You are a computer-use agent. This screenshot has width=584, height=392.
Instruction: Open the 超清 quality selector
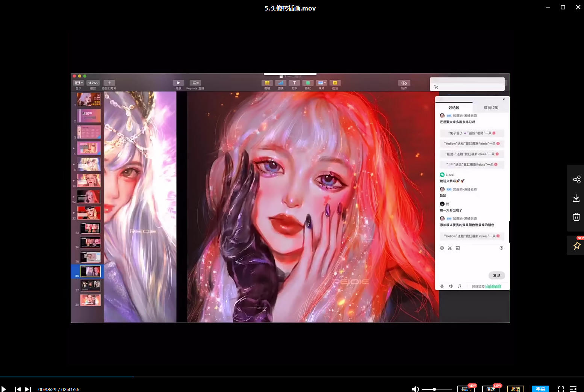(516, 389)
